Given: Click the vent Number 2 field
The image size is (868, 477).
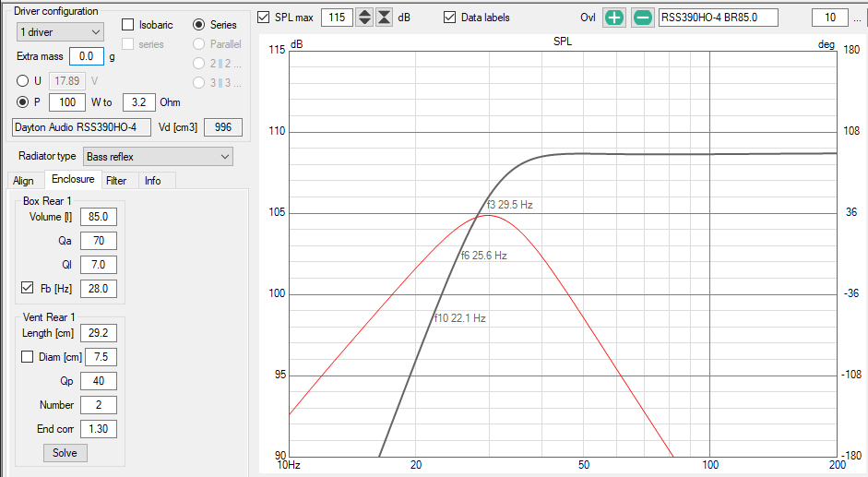Looking at the screenshot, I should [99, 405].
